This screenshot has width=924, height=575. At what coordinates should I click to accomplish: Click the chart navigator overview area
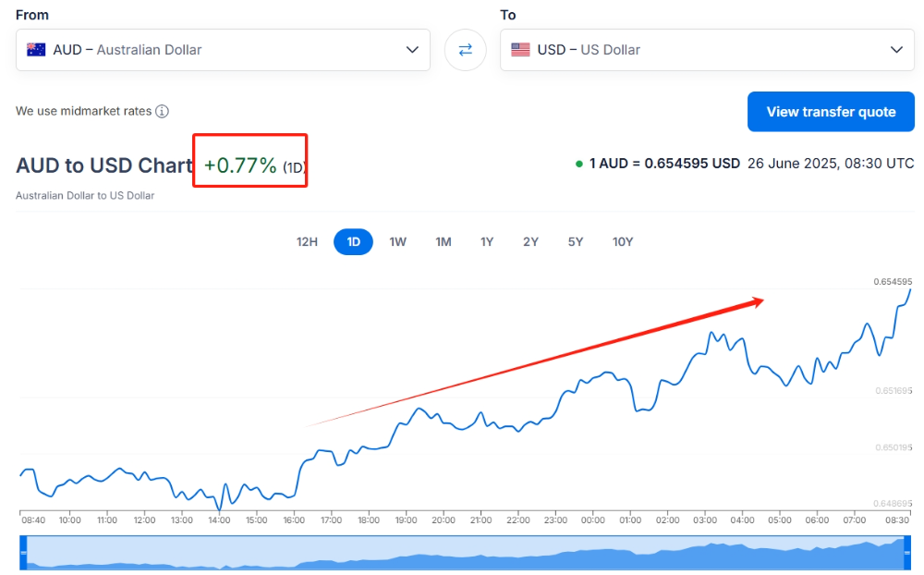click(465, 553)
